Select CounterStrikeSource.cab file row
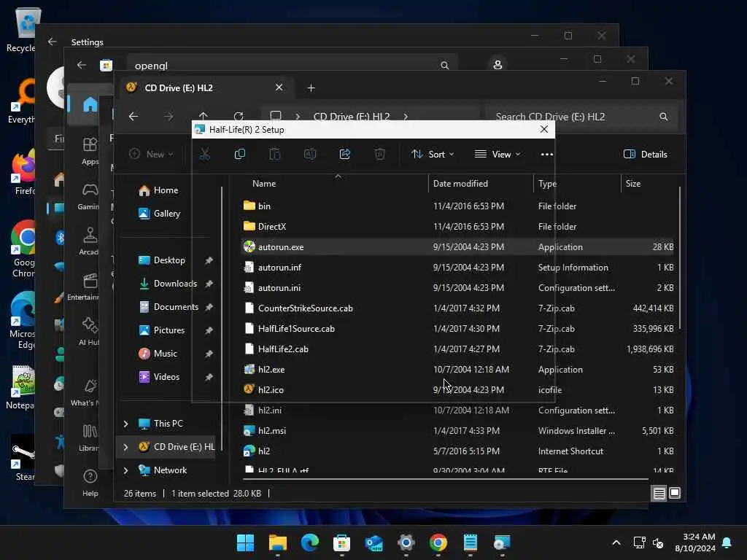This screenshot has height=560, width=747. click(x=457, y=308)
